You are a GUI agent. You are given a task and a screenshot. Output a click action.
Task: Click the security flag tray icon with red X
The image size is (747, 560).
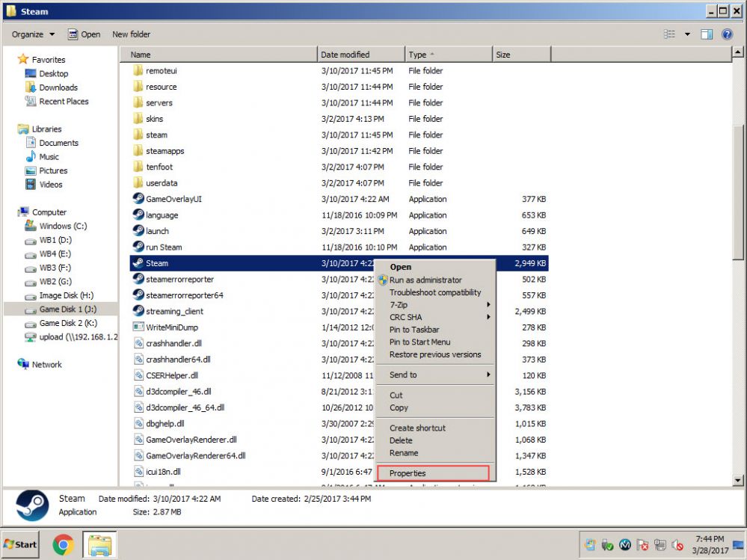pyautogui.click(x=642, y=545)
